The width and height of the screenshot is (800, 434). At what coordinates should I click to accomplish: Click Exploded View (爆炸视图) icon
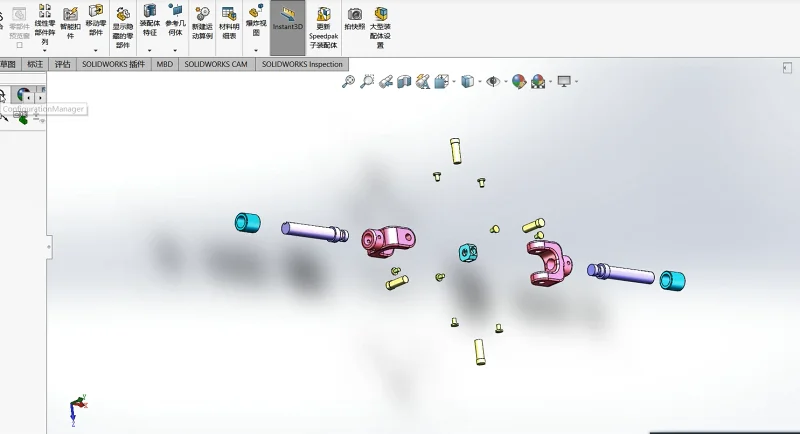click(256, 12)
